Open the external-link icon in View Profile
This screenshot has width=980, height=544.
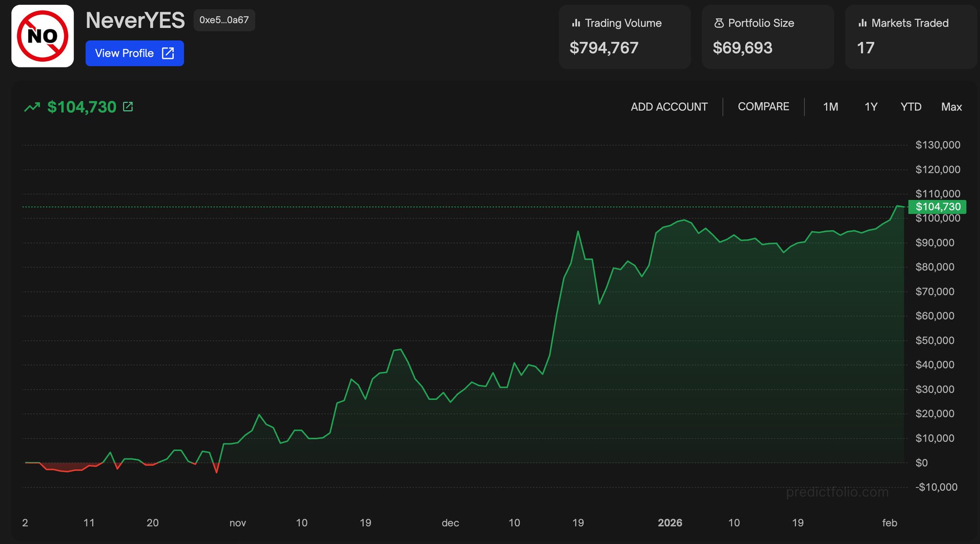[x=168, y=53]
